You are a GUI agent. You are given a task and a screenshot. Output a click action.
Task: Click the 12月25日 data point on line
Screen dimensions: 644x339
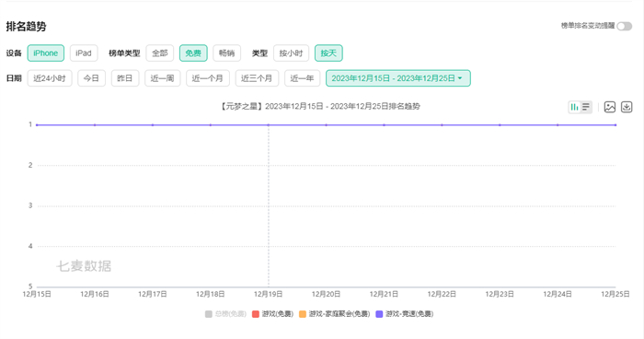(615, 124)
